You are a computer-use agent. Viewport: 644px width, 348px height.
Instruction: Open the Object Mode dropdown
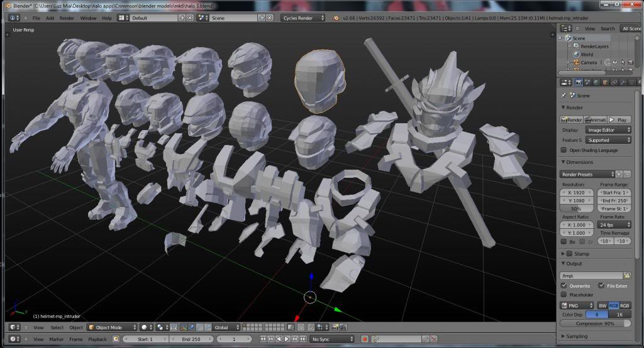tap(111, 327)
